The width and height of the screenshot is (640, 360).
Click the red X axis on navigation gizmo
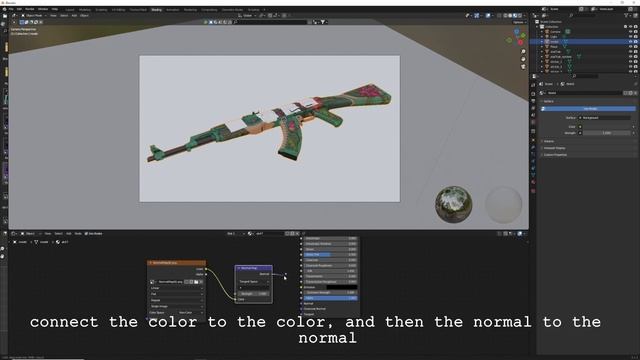point(520,42)
